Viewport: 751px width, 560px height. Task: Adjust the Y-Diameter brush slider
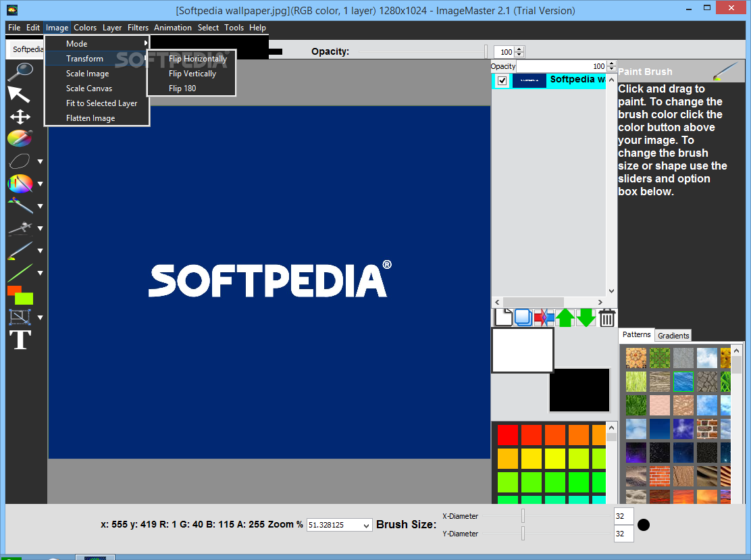523,533
